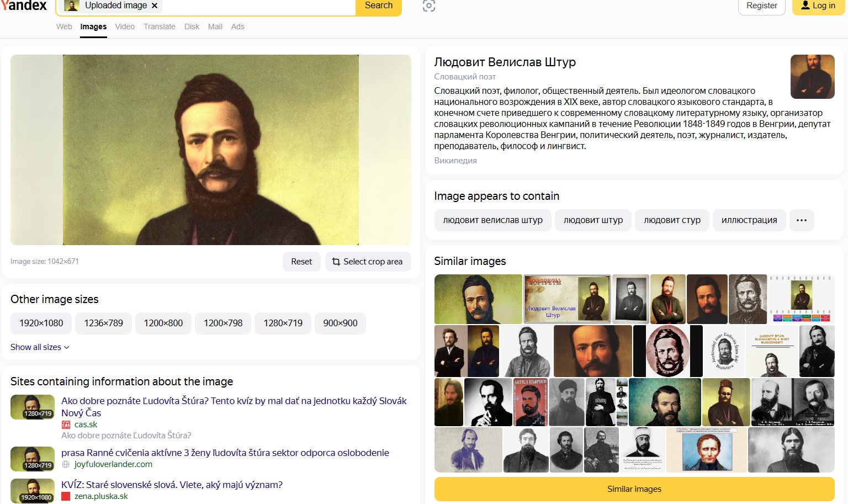This screenshot has width=848, height=504.
Task: Expand Show all sizes
Action: tap(40, 347)
